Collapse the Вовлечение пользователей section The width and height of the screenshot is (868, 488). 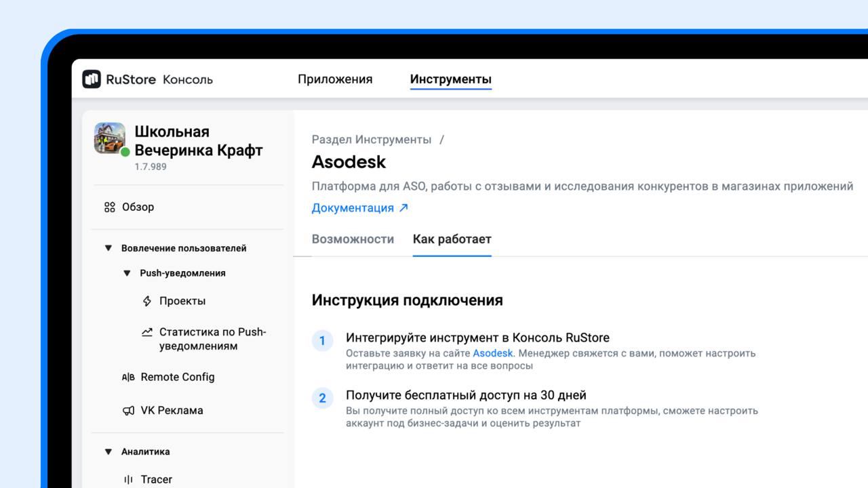[108, 248]
